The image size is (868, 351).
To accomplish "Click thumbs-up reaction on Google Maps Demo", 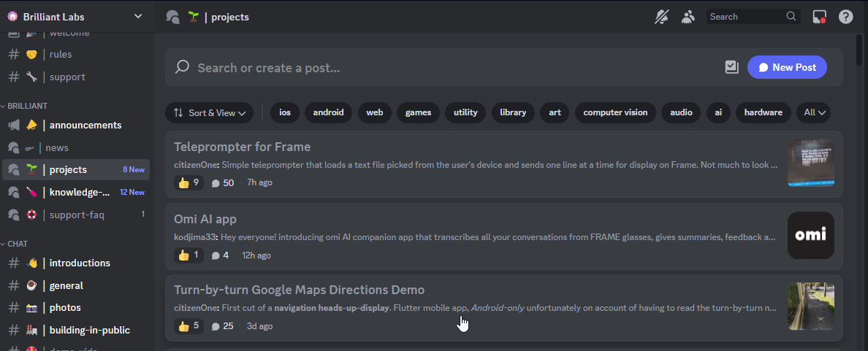I will coord(189,326).
